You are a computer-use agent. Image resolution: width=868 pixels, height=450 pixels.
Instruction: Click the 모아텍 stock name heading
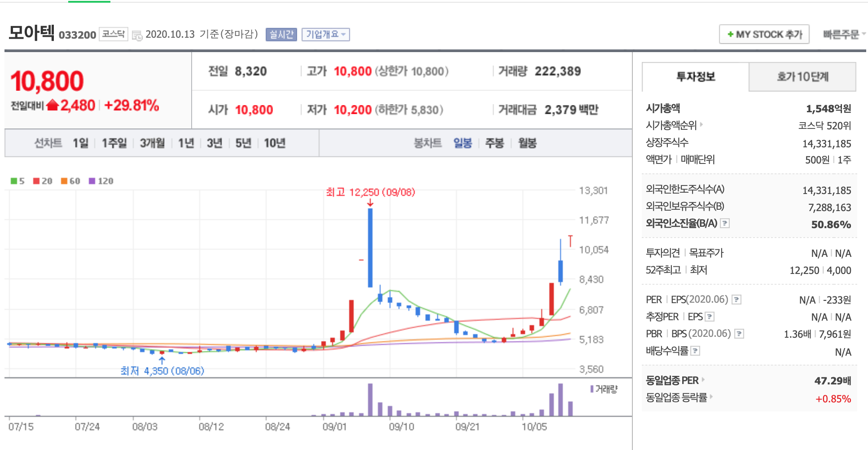(x=31, y=32)
